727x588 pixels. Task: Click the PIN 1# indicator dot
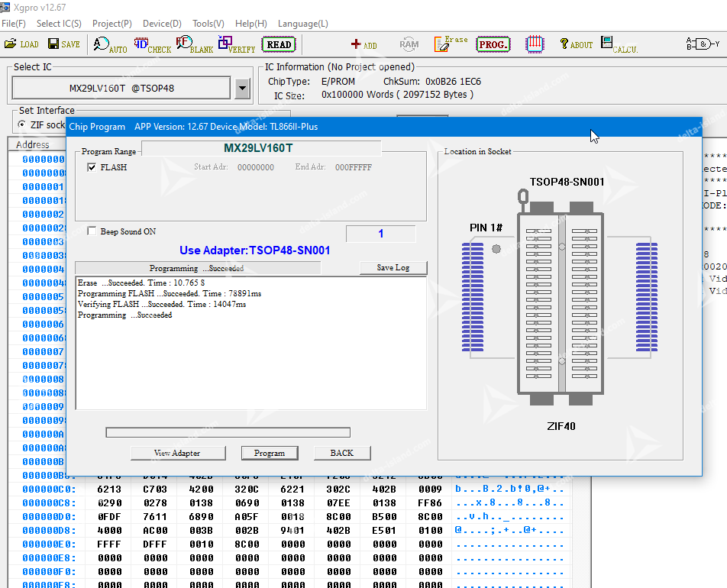[496, 249]
